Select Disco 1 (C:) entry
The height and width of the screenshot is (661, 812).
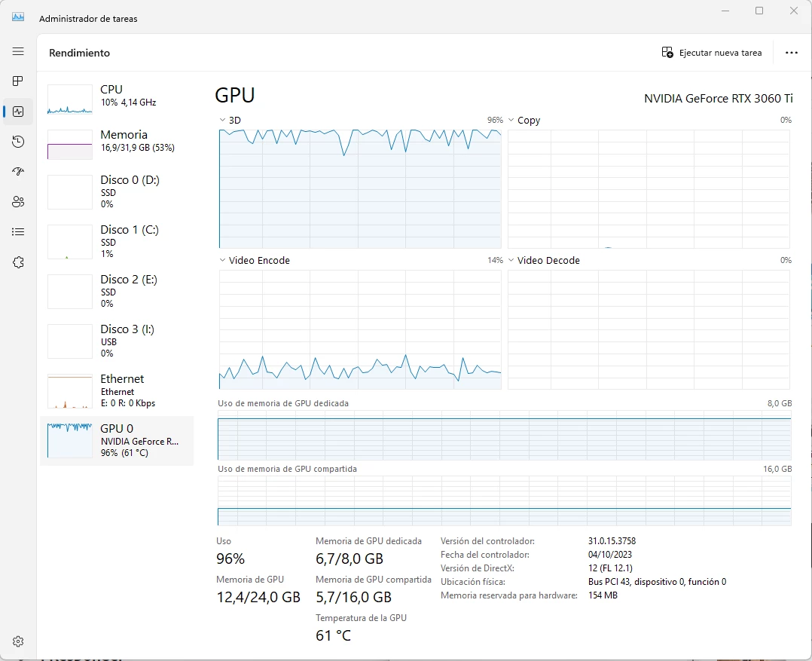point(117,241)
